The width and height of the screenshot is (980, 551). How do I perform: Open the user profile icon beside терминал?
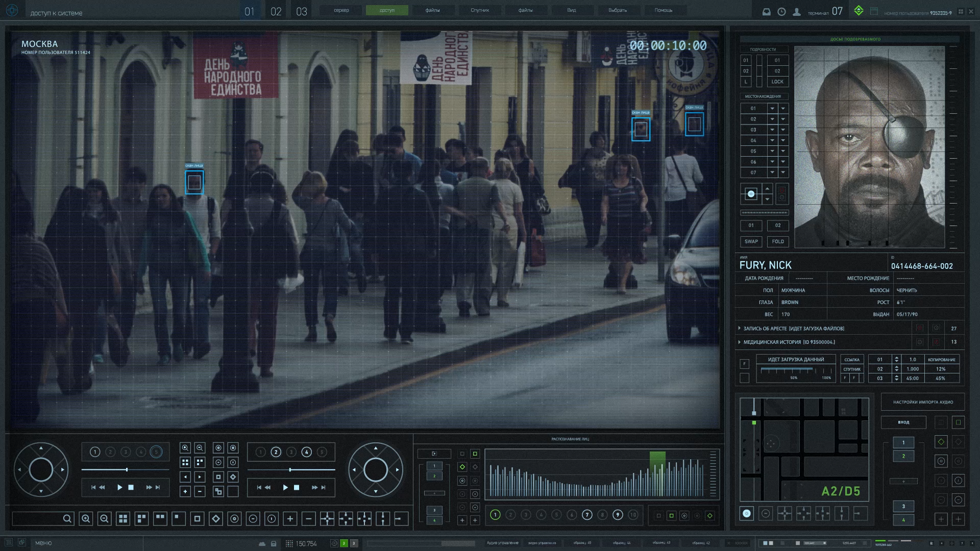796,12
